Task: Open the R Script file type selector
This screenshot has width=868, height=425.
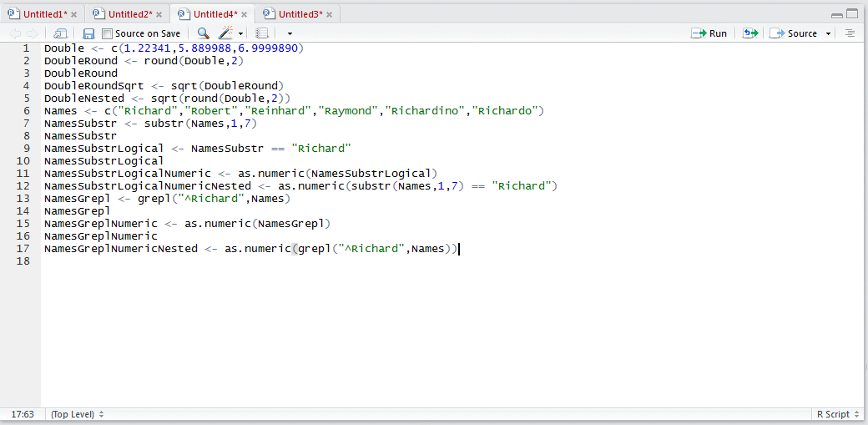Action: pyautogui.click(x=836, y=414)
